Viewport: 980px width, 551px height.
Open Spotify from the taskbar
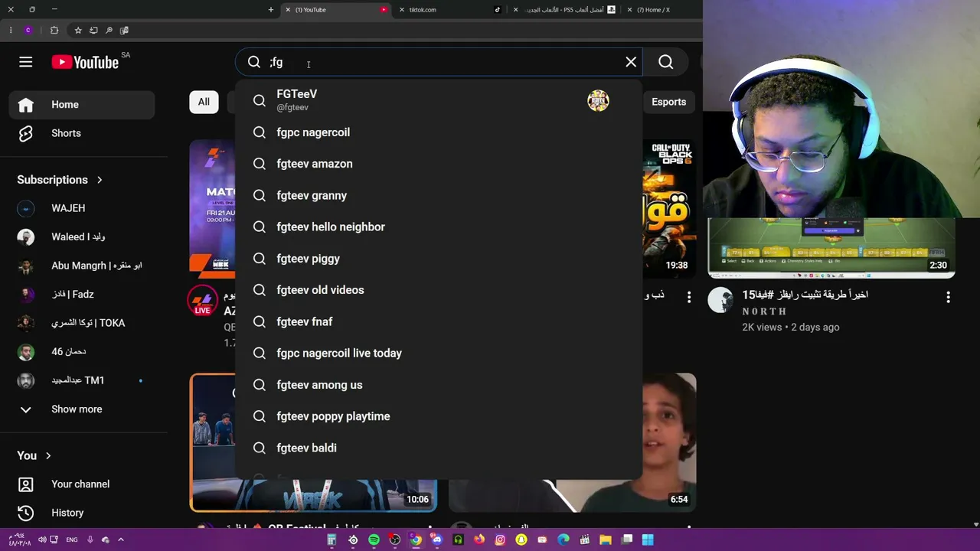coord(374,540)
